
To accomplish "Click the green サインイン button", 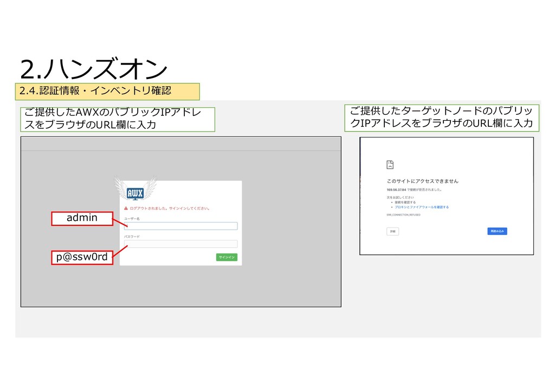I will [x=227, y=257].
